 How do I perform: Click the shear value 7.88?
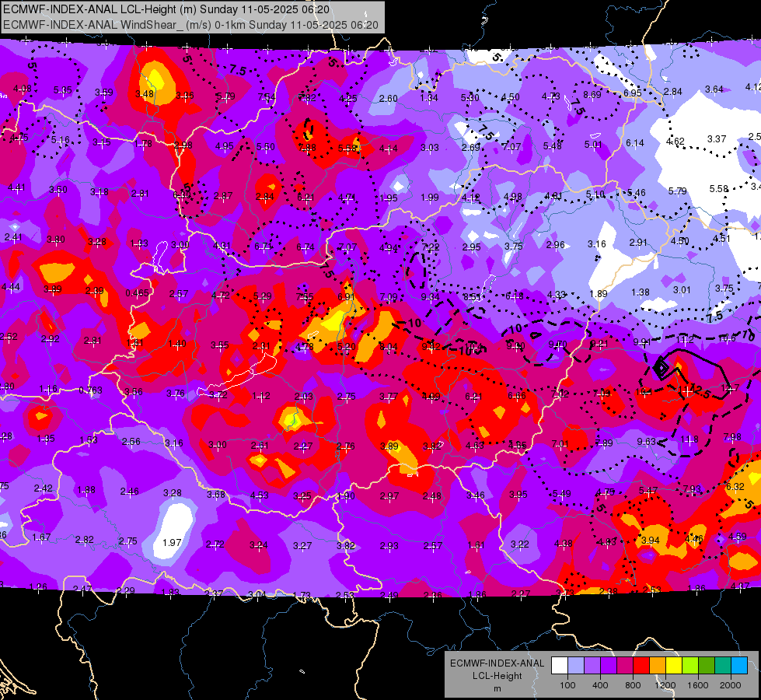pos(307,147)
